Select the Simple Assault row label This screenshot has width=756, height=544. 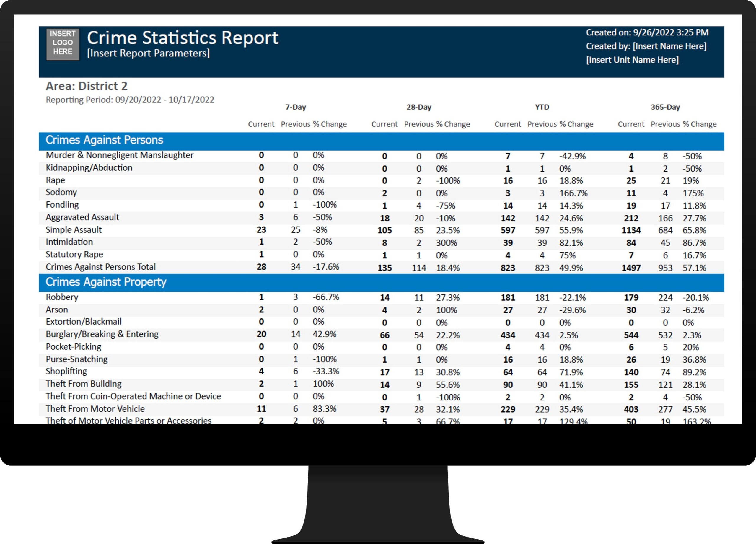click(x=73, y=230)
